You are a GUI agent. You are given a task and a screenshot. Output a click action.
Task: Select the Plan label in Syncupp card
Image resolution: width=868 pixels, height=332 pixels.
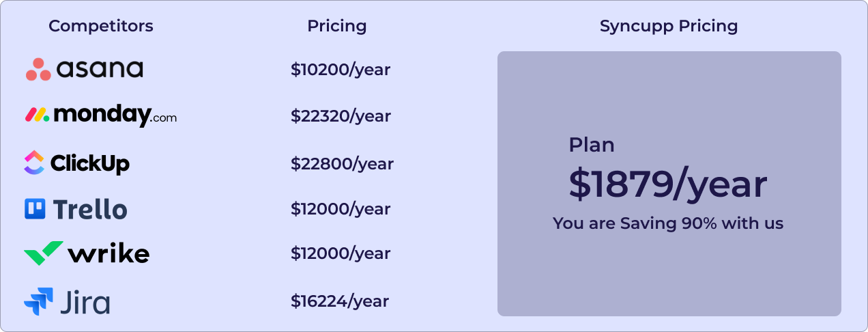(592, 145)
